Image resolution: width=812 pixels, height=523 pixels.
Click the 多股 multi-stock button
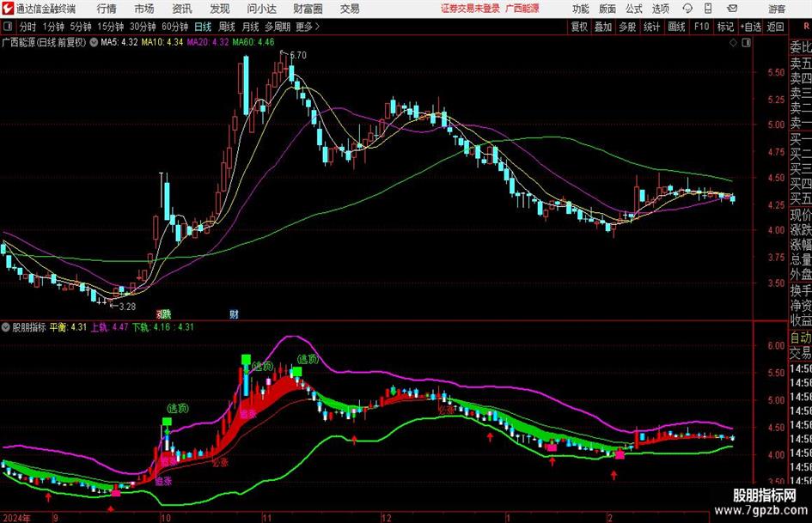click(627, 27)
